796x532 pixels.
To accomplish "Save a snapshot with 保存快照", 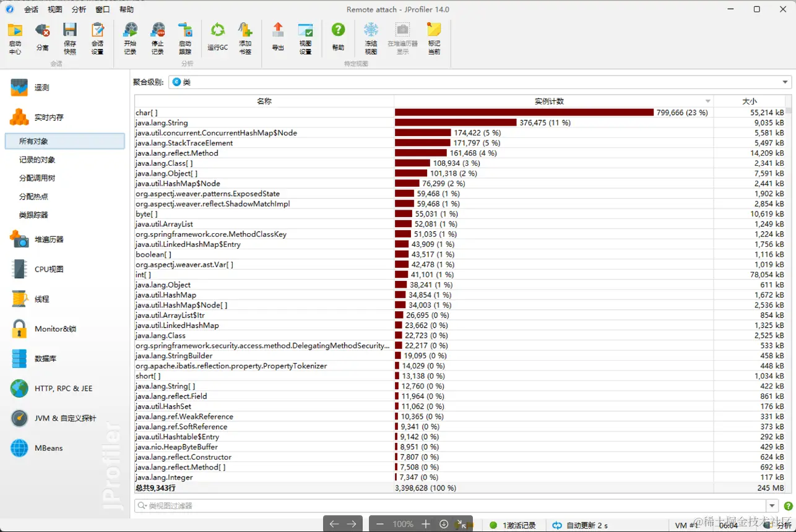I will (x=70, y=38).
